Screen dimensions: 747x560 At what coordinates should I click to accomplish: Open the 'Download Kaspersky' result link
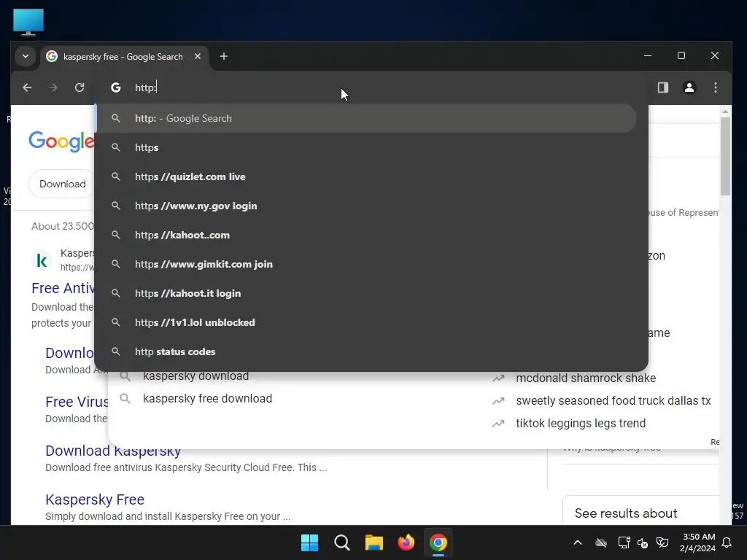[x=113, y=451]
